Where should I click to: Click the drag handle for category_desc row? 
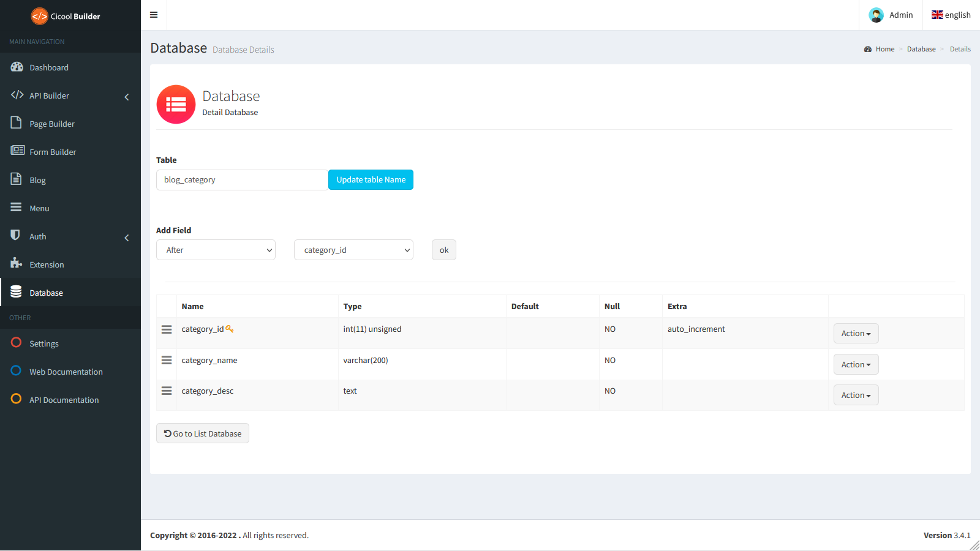pos(167,391)
